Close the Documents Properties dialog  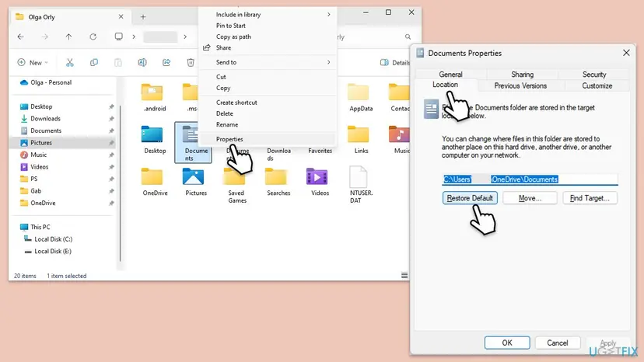click(626, 53)
